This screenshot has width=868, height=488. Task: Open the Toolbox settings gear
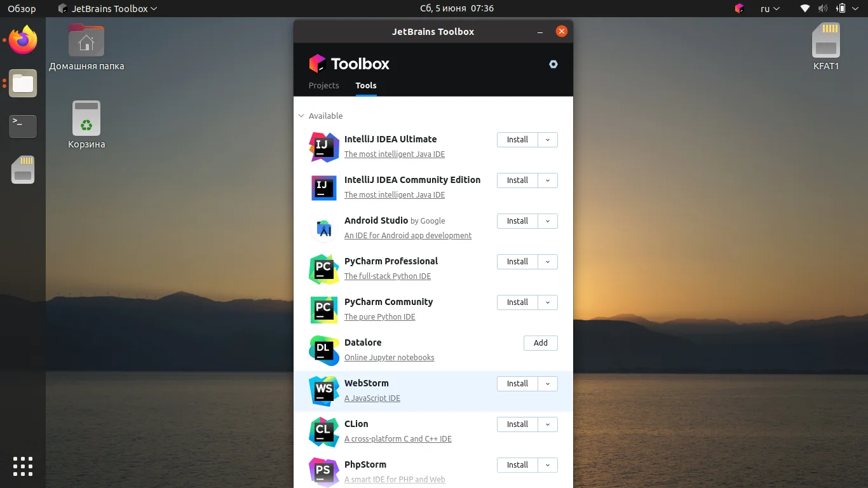(553, 64)
